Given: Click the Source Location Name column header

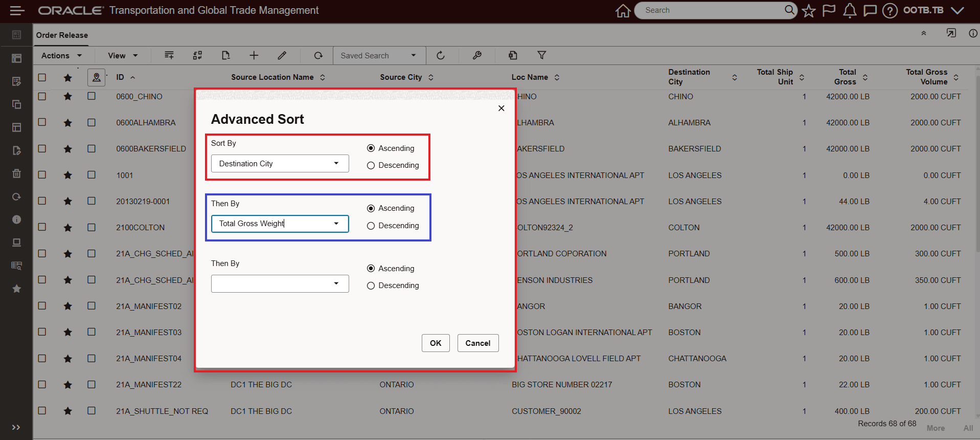Looking at the screenshot, I should click(x=272, y=77).
